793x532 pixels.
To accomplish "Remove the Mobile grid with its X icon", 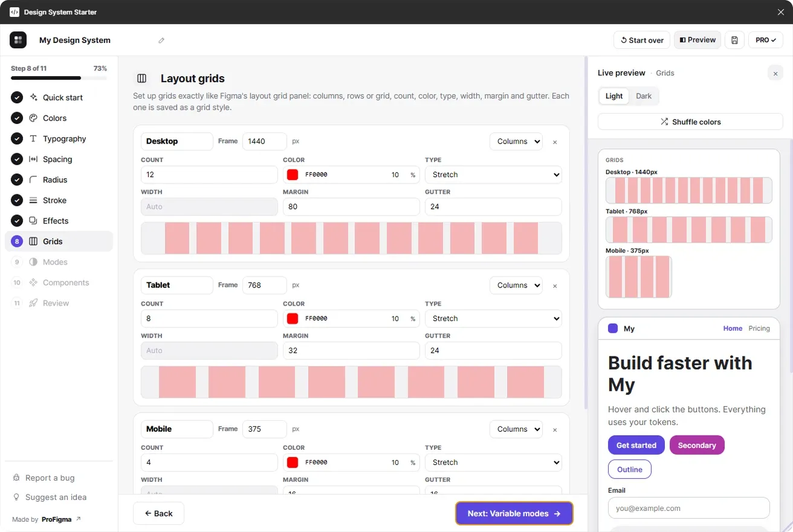I will click(555, 429).
